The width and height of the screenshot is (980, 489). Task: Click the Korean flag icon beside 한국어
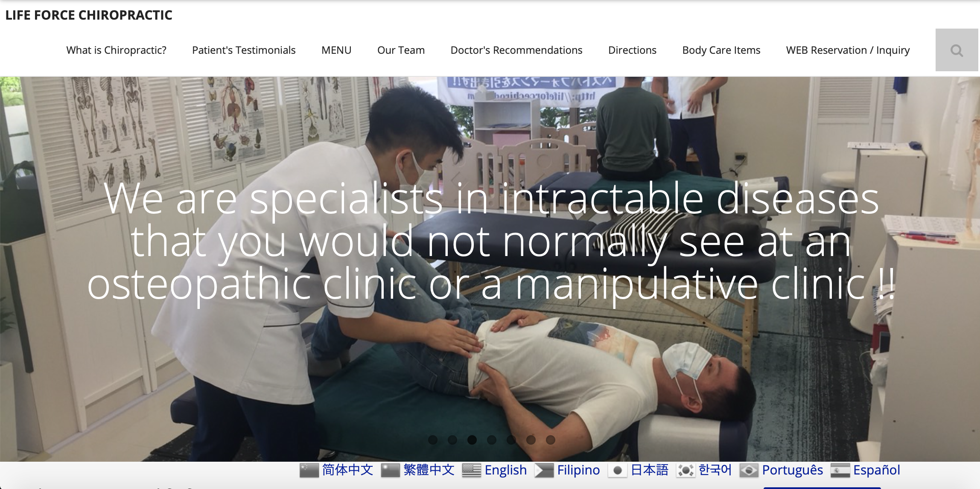[x=686, y=470]
